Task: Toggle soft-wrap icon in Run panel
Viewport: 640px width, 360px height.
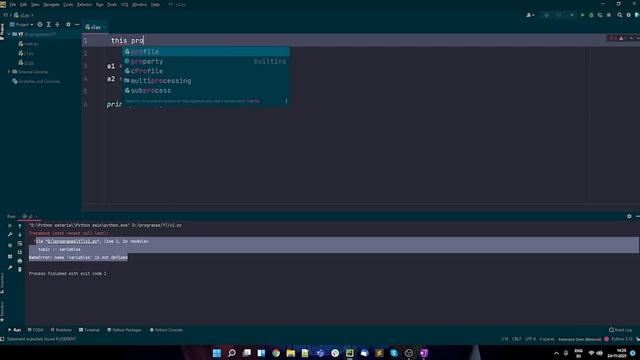Action: 20,244
